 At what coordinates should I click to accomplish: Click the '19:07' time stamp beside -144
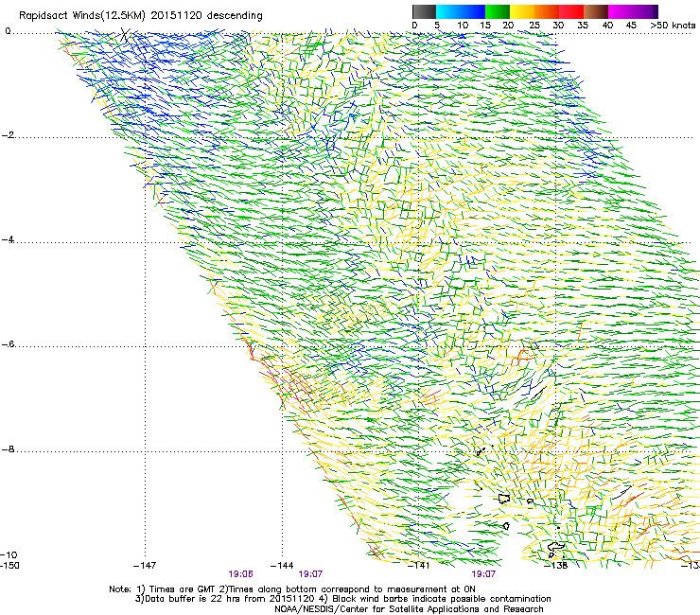[x=310, y=574]
